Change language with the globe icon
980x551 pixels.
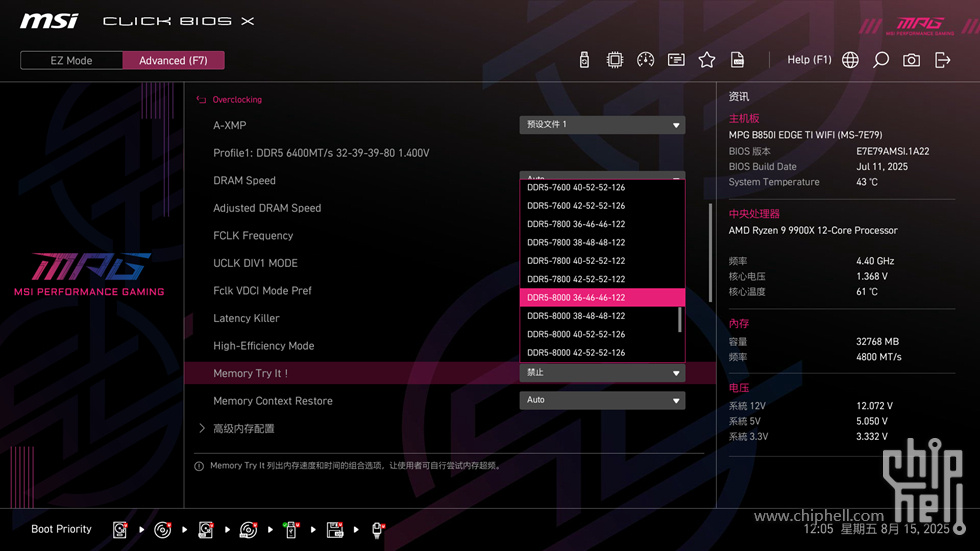tap(850, 60)
